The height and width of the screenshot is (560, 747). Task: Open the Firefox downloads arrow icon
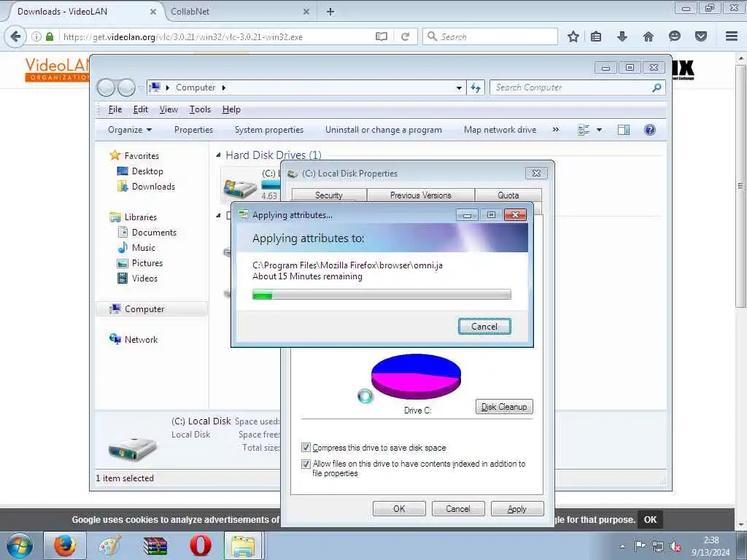pos(622,36)
